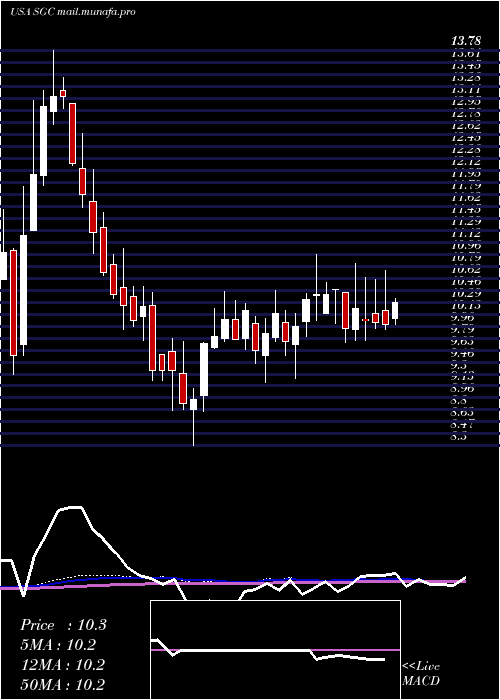
Task: Select the 5MA : 10.2 value
Action: pyautogui.click(x=58, y=645)
